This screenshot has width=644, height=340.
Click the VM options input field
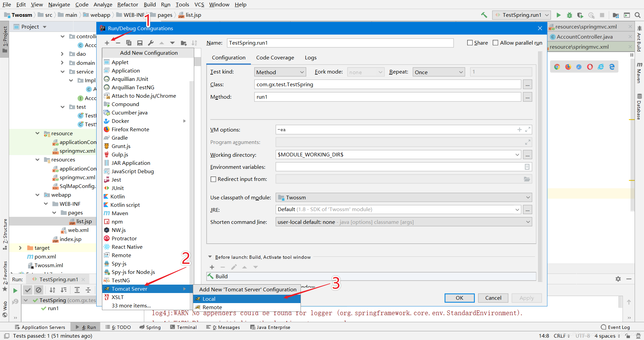coord(396,130)
